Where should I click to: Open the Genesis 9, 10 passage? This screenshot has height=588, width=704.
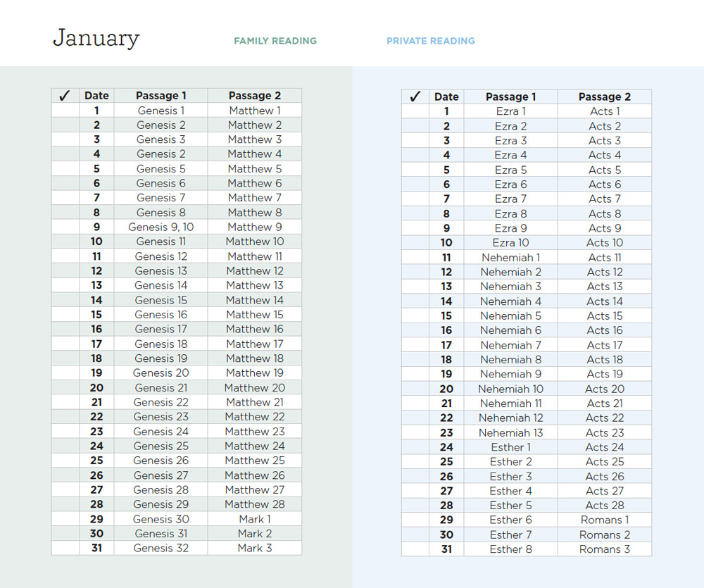(161, 227)
